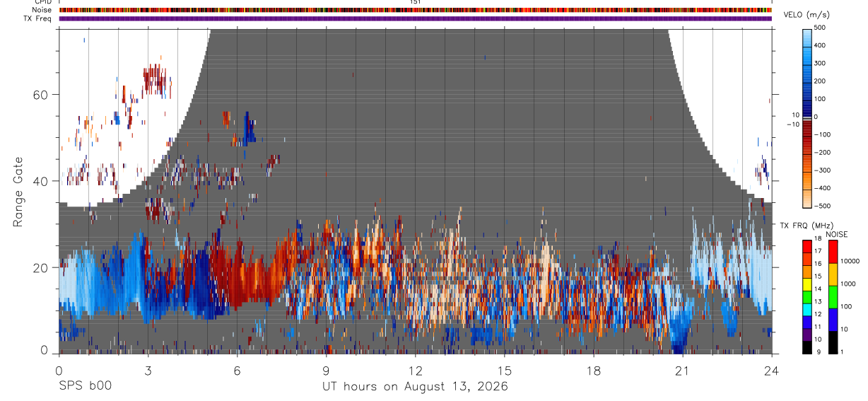Image resolution: width=868 pixels, height=401 pixels.
Task: Click the red scatter cluster near gate 63
Action: click(x=157, y=79)
